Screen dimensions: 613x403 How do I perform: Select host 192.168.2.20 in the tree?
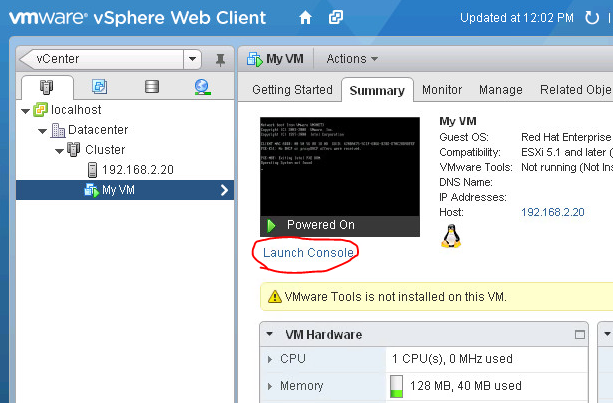coord(138,170)
